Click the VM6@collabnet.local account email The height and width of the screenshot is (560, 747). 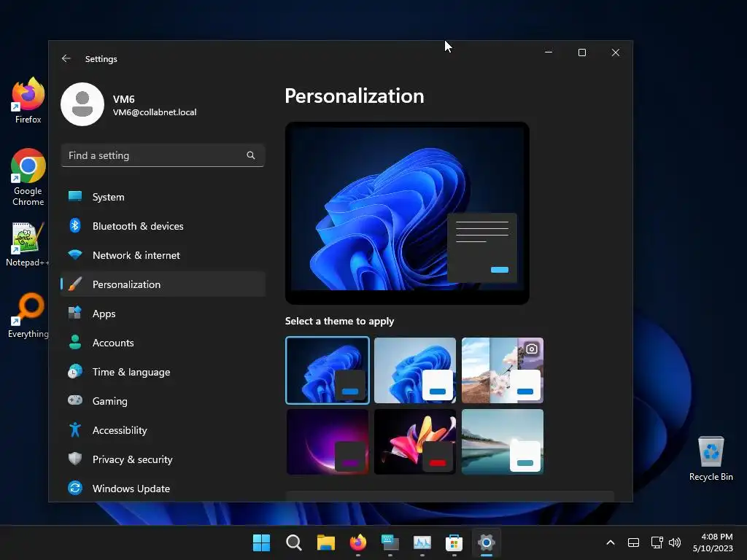(155, 112)
